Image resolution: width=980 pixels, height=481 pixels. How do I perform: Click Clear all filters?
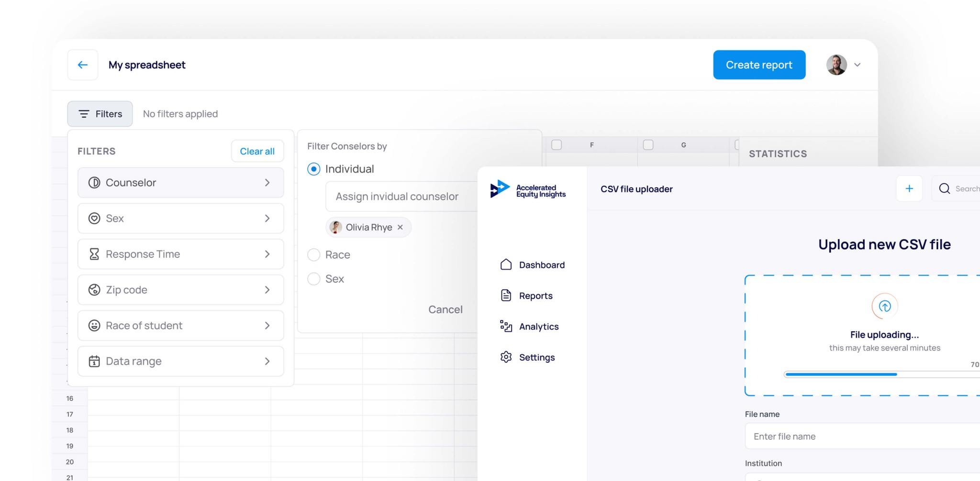[257, 152]
